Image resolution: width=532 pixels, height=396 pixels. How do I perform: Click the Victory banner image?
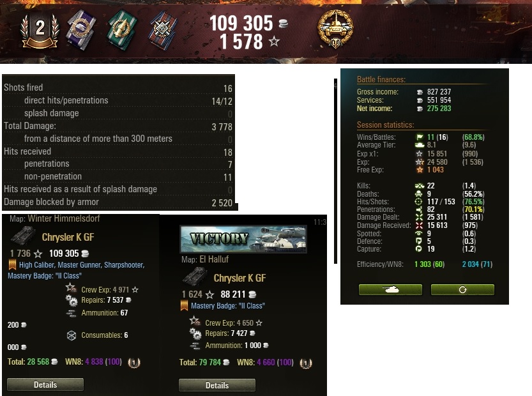(x=243, y=239)
